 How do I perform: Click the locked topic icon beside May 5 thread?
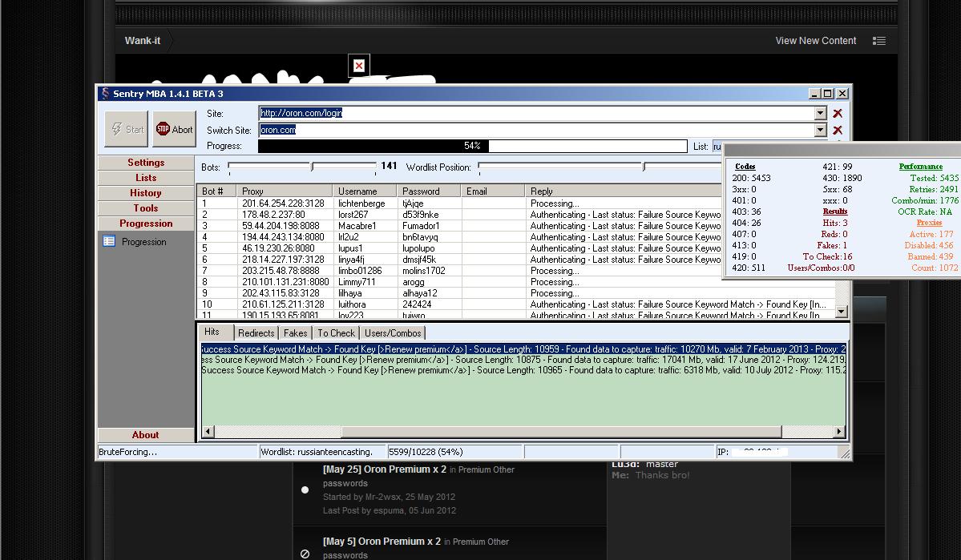305,554
